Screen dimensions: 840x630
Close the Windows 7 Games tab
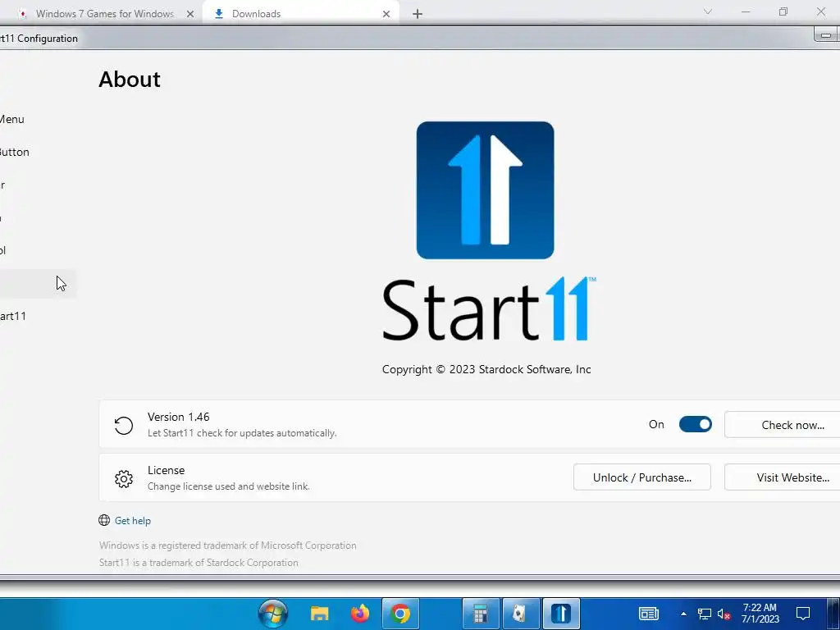190,14
